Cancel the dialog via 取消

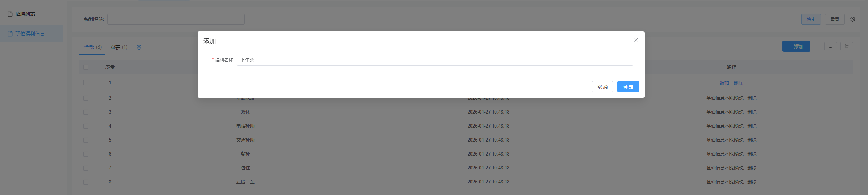click(602, 87)
